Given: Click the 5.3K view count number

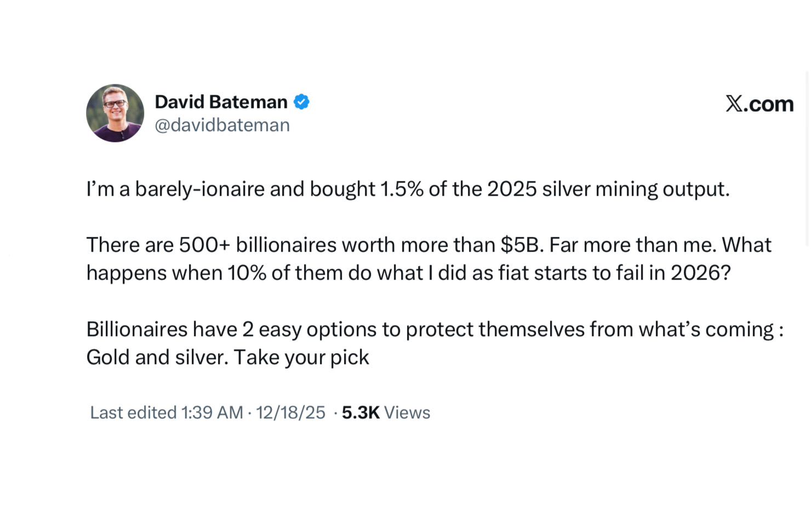Looking at the screenshot, I should (x=361, y=413).
